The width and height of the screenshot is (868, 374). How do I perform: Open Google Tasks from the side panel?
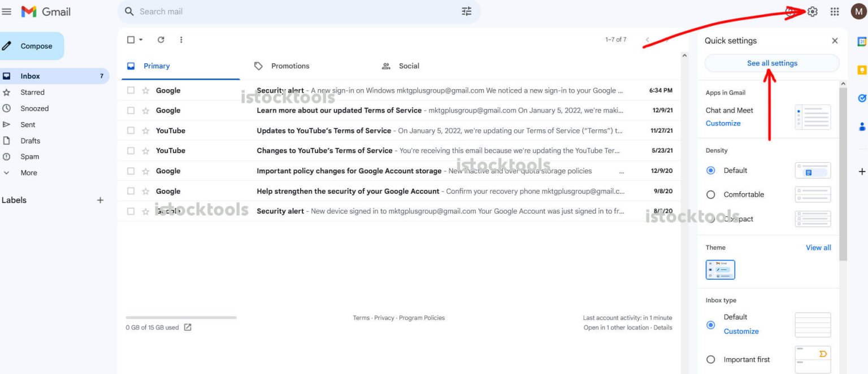862,97
